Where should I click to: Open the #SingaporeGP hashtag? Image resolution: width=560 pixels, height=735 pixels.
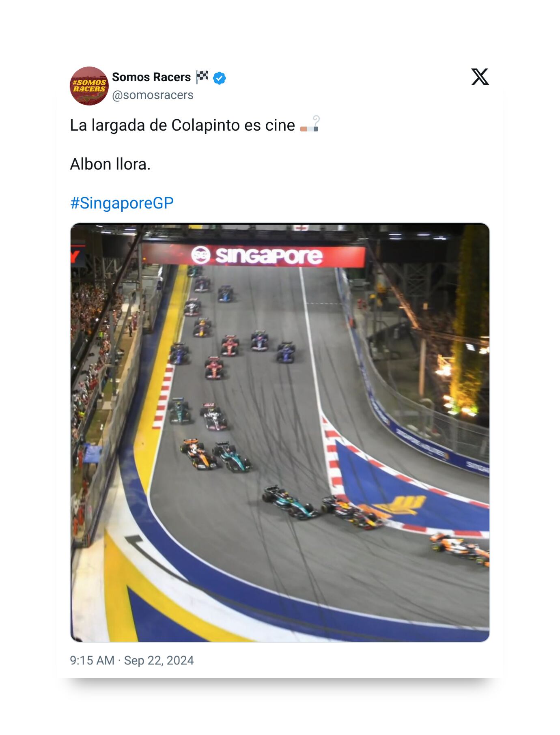122,203
